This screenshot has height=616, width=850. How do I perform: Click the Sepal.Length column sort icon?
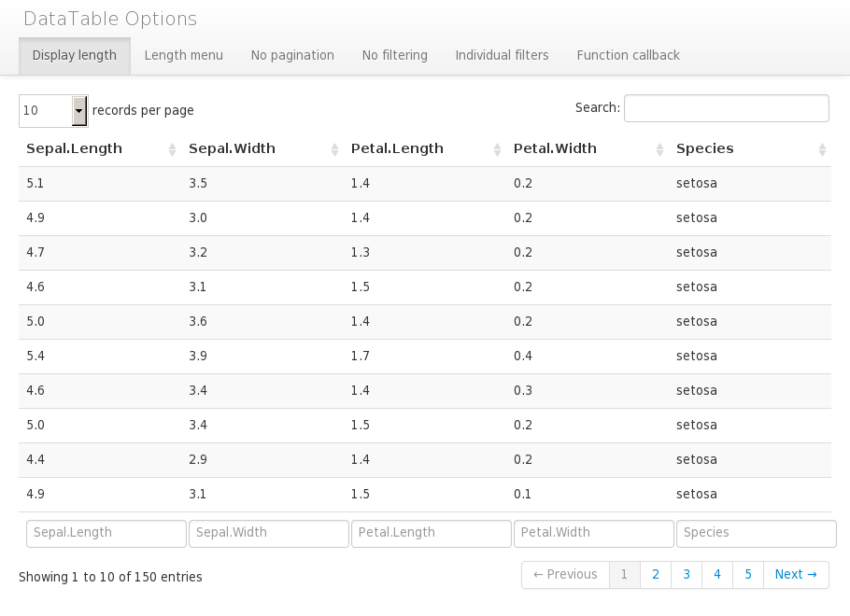point(172,149)
